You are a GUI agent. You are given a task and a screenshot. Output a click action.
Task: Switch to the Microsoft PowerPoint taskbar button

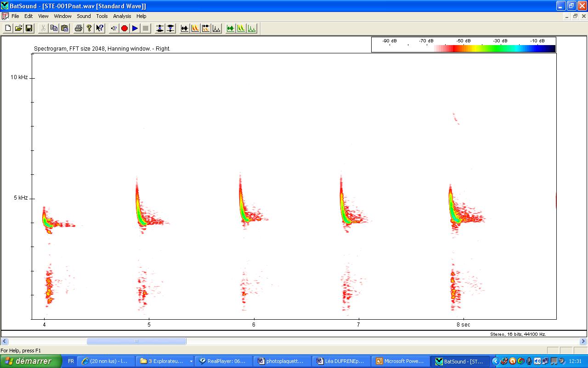pyautogui.click(x=401, y=361)
